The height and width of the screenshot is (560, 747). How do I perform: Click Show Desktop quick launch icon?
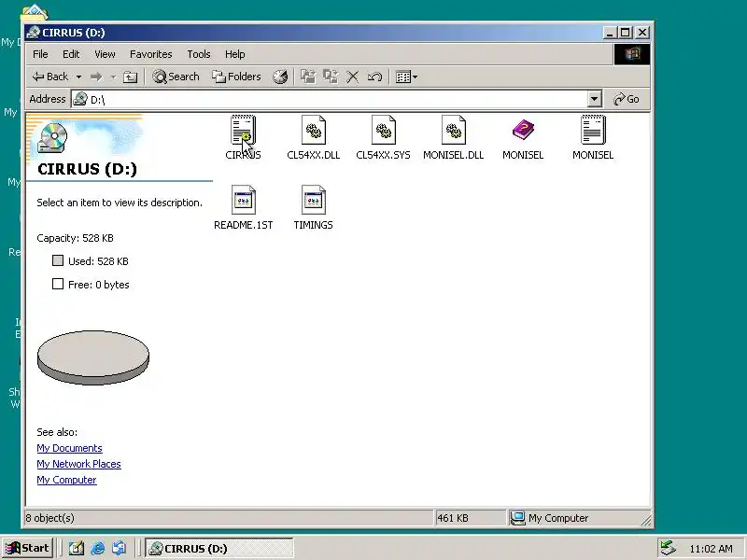pos(77,549)
